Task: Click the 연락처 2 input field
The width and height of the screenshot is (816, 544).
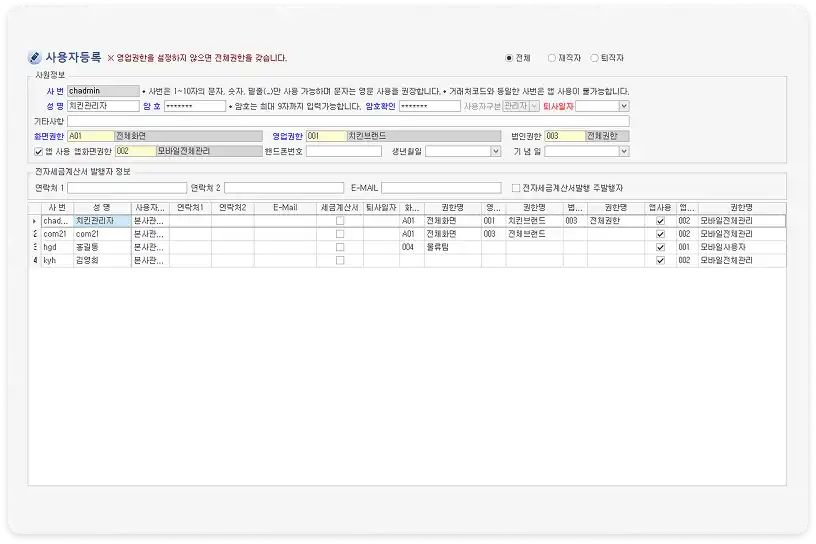Action: point(284,188)
